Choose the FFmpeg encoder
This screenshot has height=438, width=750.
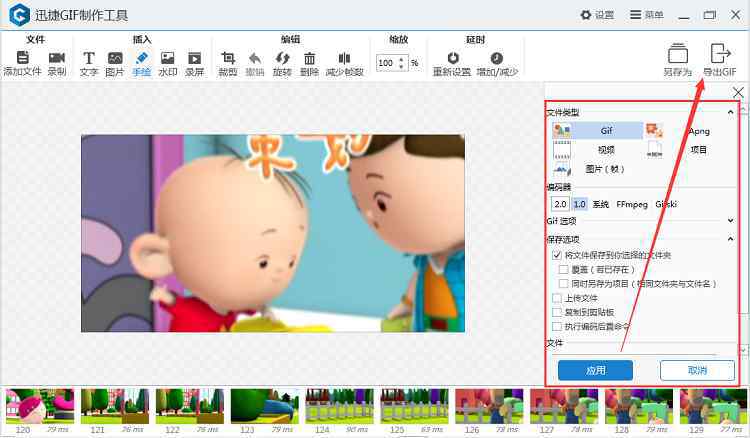click(632, 204)
